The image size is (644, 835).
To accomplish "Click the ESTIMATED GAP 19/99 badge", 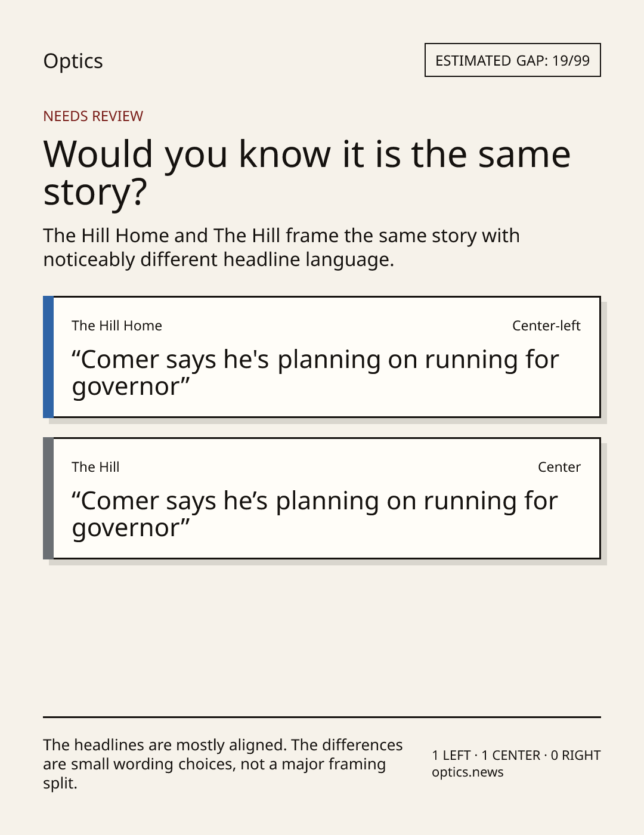I will point(513,60).
